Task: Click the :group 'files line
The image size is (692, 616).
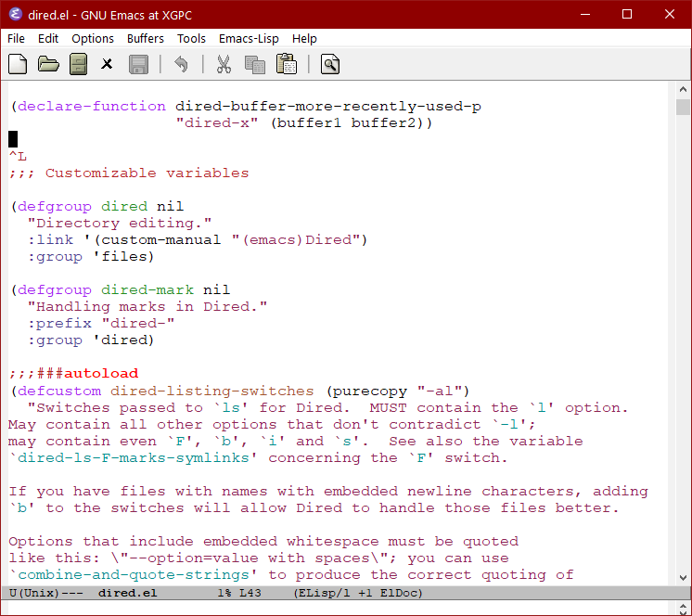Action: (x=91, y=257)
